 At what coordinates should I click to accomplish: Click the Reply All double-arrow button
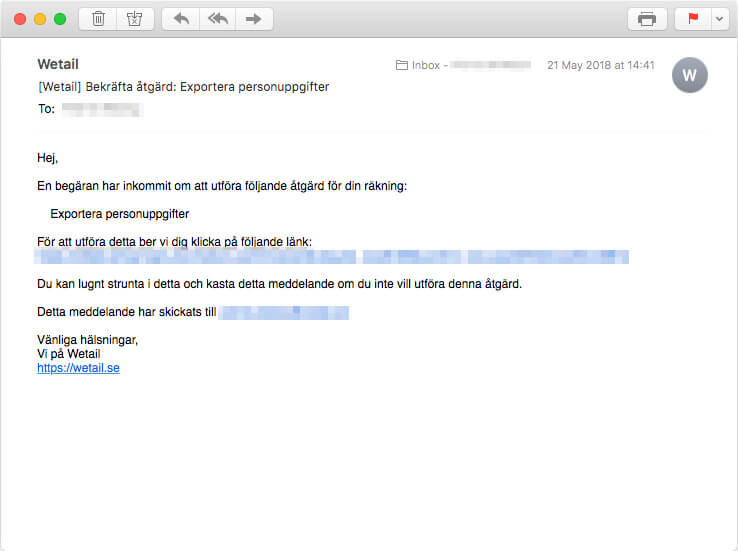(x=217, y=19)
